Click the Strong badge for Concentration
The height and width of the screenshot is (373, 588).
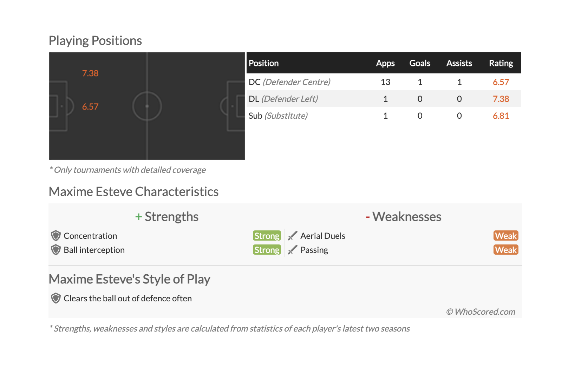coord(267,236)
